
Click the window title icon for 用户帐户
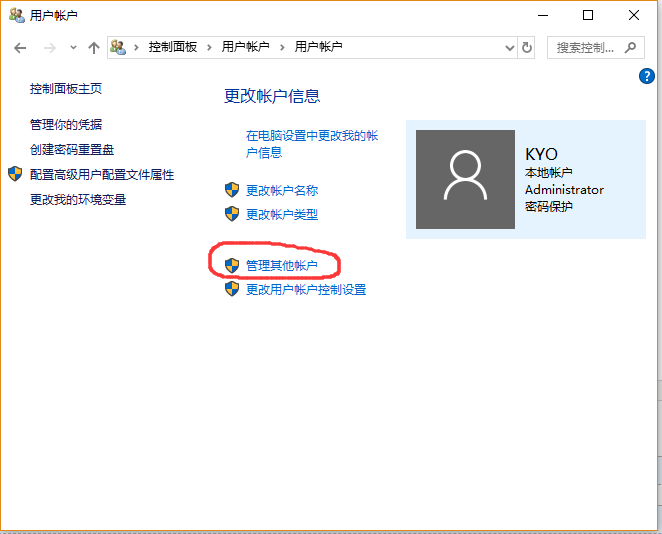pos(17,15)
